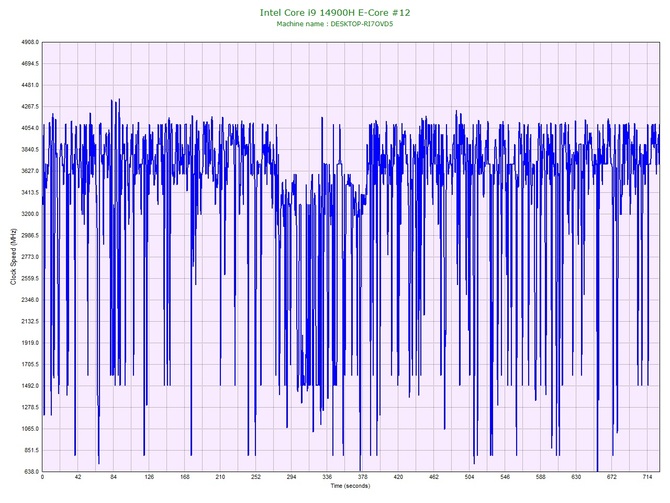Select the 1492.0 y-axis value

30,386
